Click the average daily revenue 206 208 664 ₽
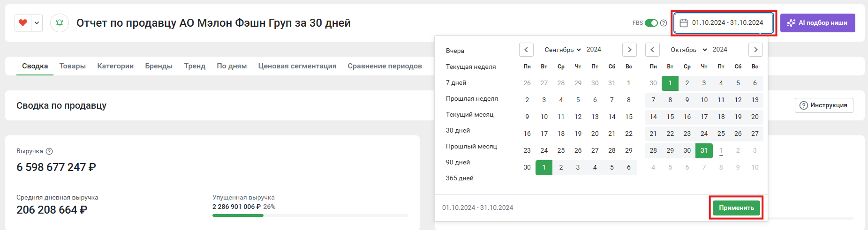 pos(52,210)
